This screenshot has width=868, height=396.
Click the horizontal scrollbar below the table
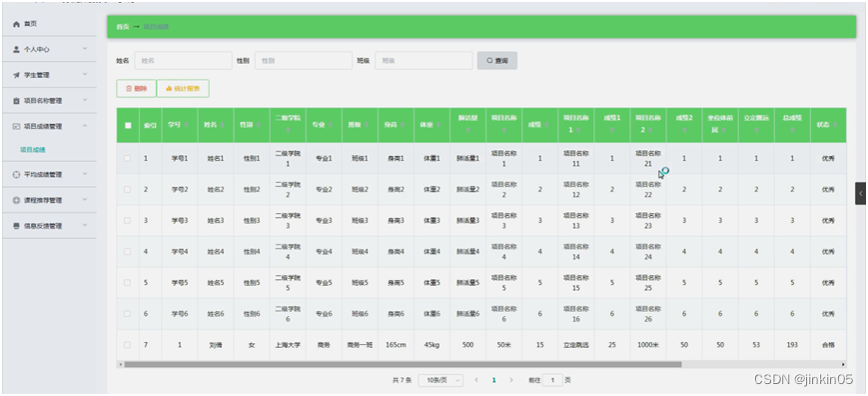(403, 364)
